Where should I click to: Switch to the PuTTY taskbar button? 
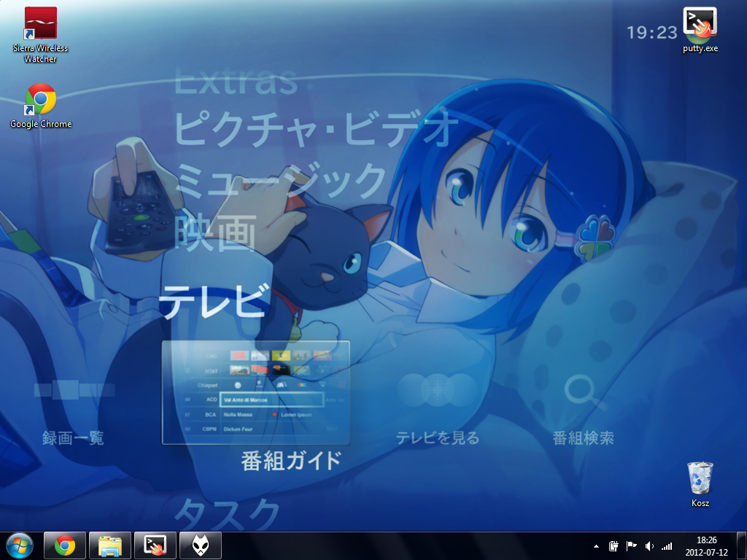(155, 545)
